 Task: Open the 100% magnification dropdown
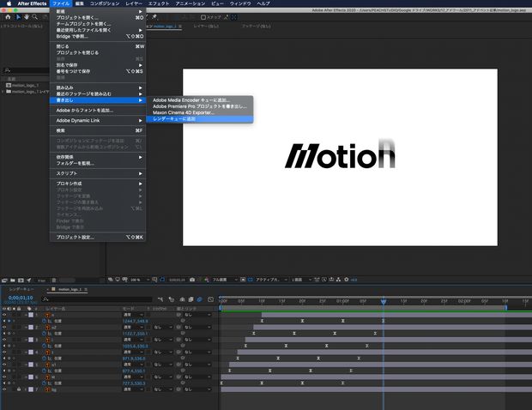click(140, 280)
